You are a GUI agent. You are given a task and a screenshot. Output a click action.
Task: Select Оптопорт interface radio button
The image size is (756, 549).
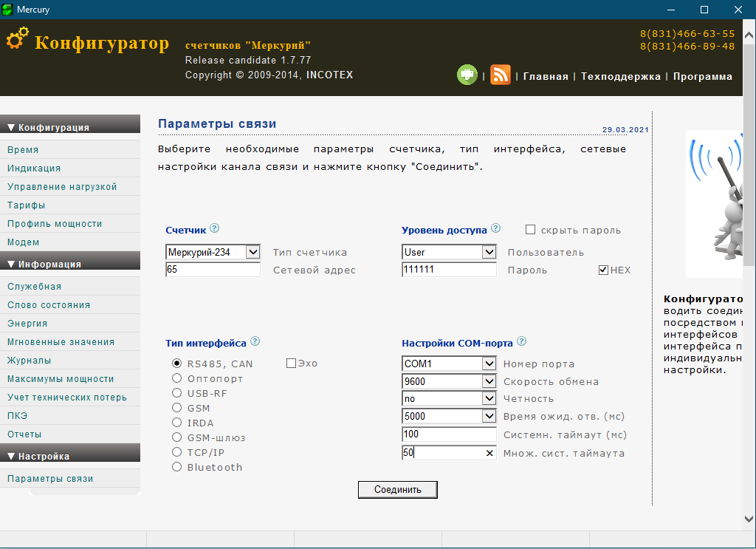click(177, 378)
